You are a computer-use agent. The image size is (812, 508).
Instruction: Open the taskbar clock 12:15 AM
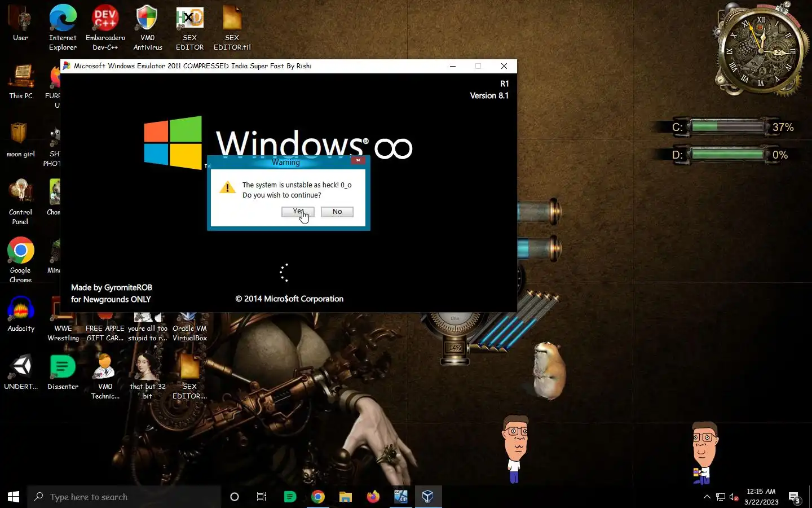pos(761,497)
